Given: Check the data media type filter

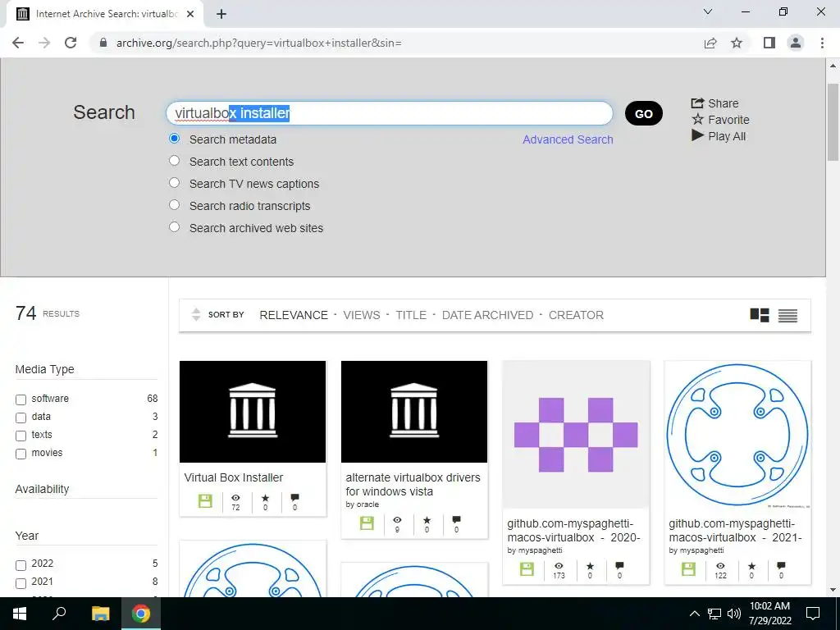Looking at the screenshot, I should point(21,418).
